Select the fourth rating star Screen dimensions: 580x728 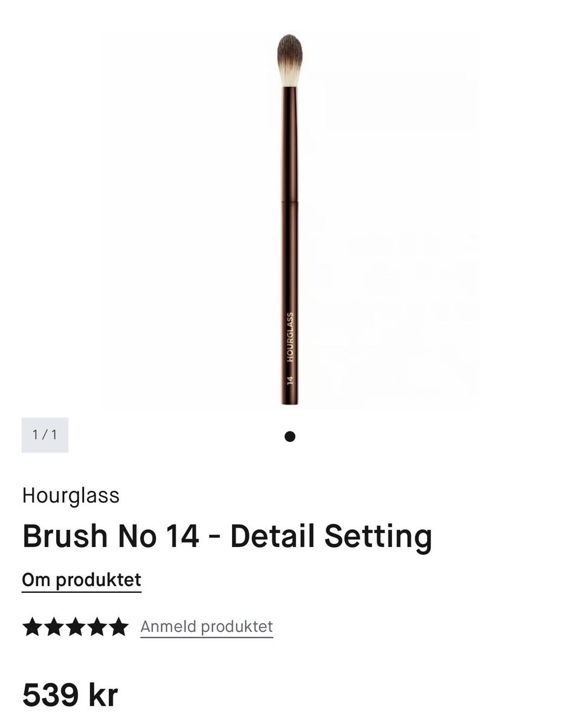(x=97, y=627)
